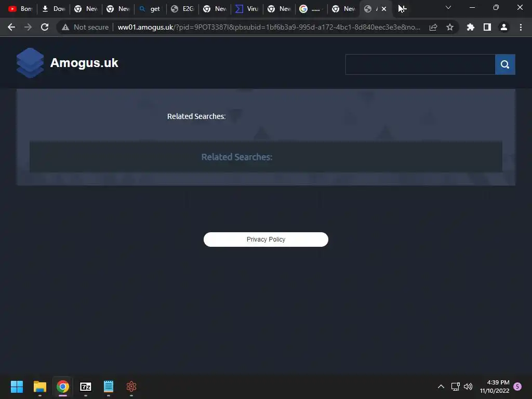Open the Not secure site info
This screenshot has height=399, width=532.
pyautogui.click(x=85, y=27)
